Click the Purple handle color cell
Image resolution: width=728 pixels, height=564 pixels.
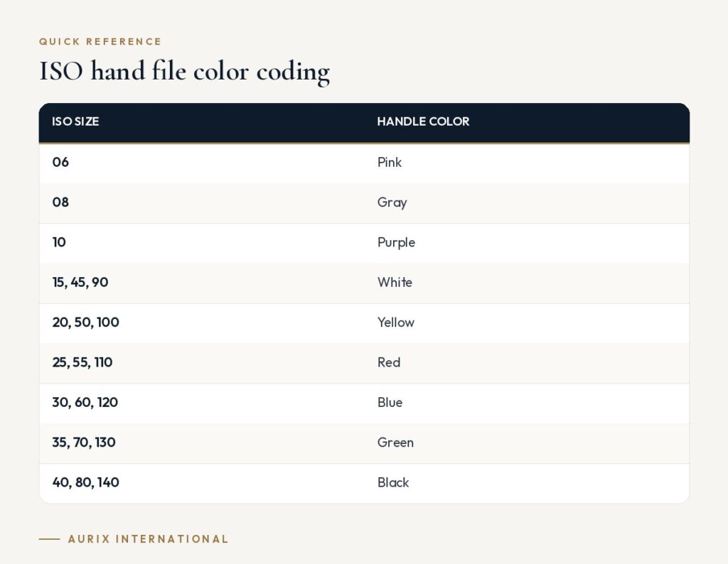tap(527, 243)
